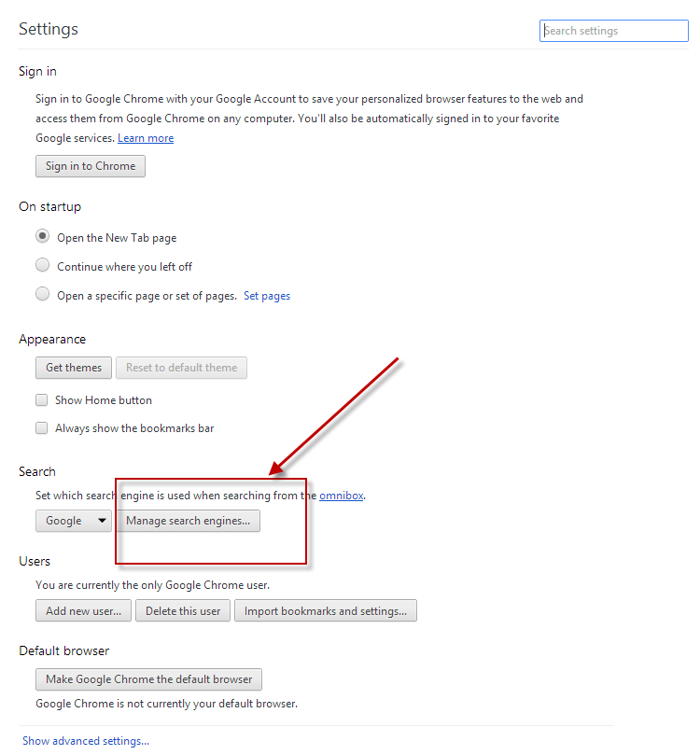700x755 pixels.
Task: Click the Reset to default theme button
Action: [182, 368]
